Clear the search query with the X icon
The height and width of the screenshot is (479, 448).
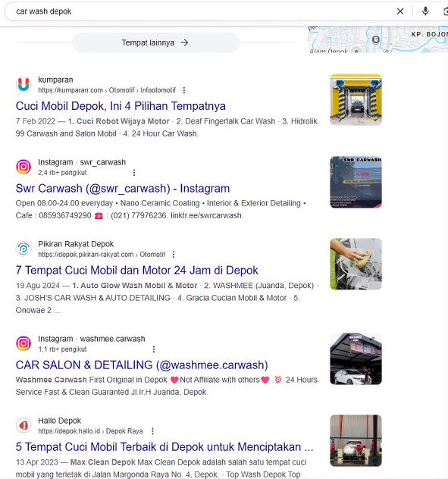tap(400, 11)
